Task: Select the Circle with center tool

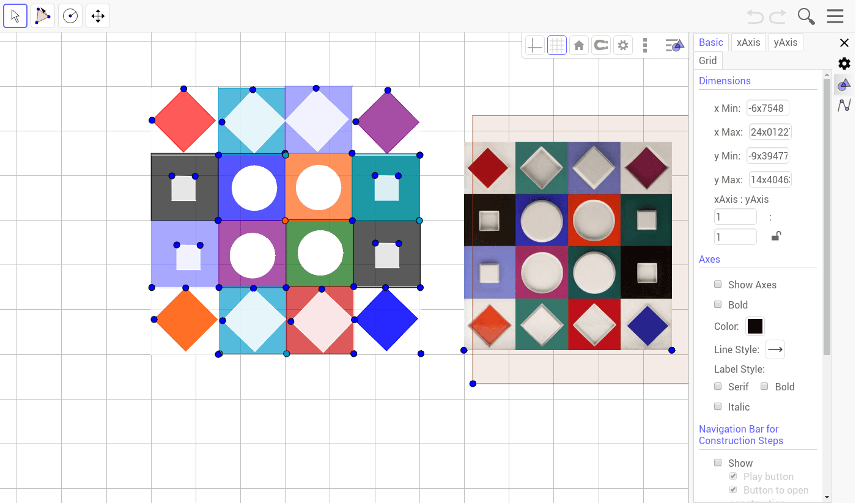Action: (70, 16)
